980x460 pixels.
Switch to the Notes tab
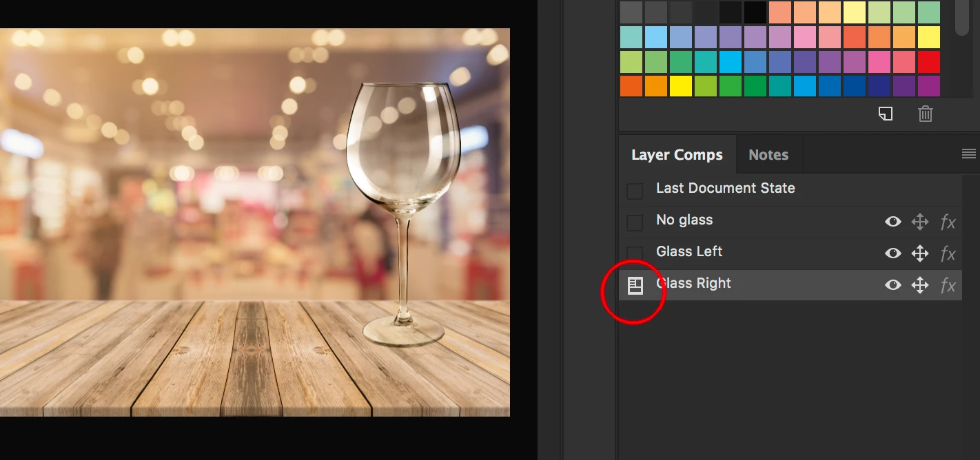[768, 155]
